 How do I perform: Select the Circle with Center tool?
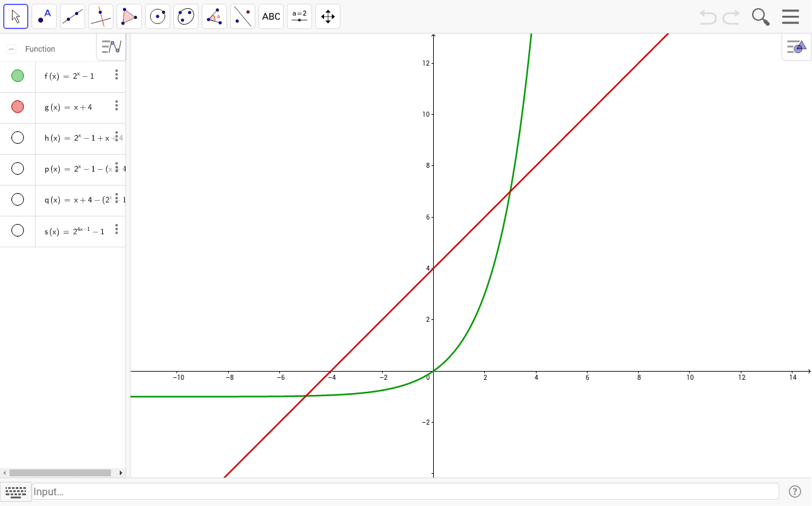pos(158,16)
